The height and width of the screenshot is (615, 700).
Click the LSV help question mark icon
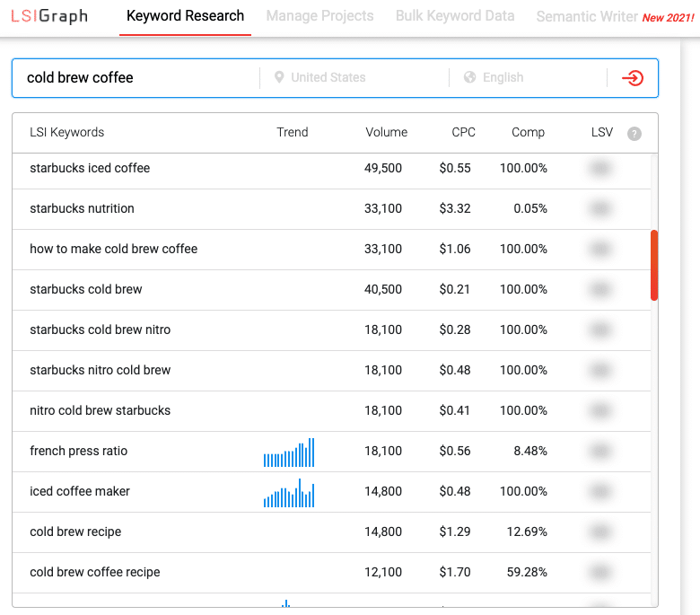(634, 134)
